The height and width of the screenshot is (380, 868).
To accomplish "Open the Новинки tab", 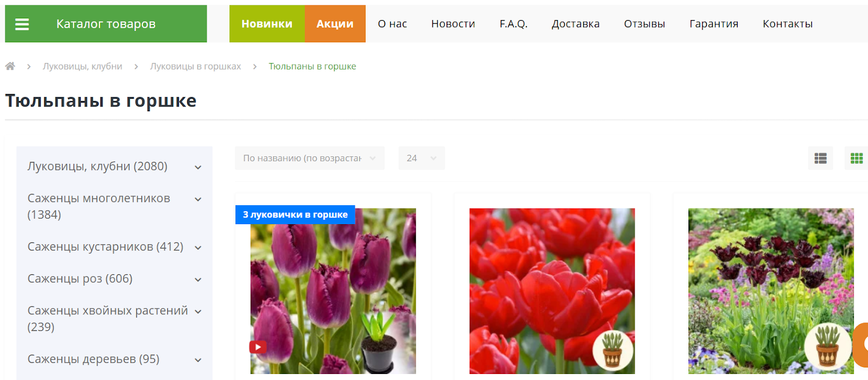I will pos(267,24).
